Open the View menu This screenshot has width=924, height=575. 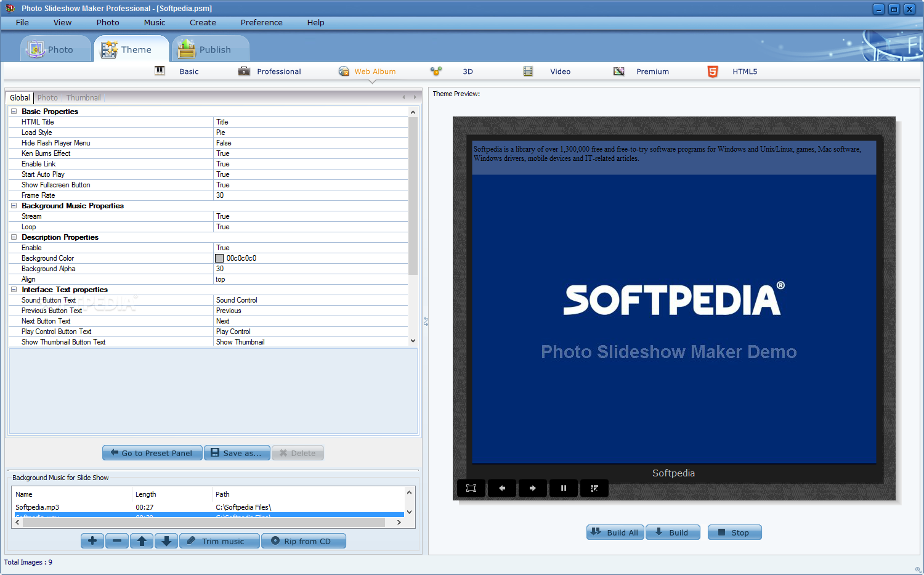62,22
